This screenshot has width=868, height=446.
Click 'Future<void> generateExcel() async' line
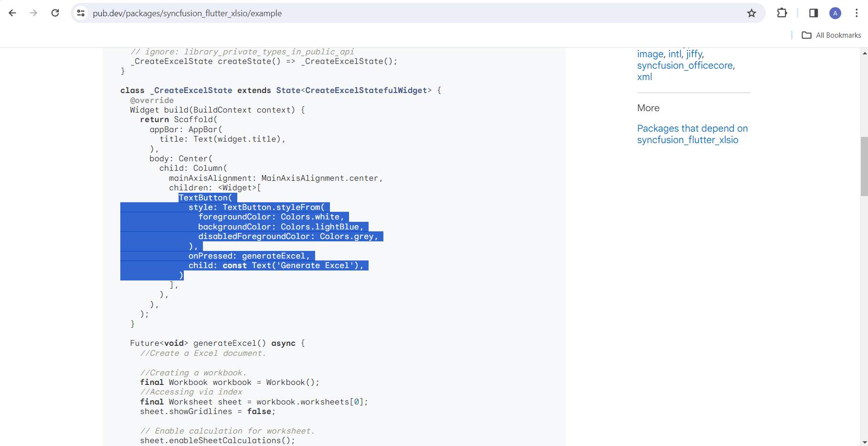coord(217,343)
